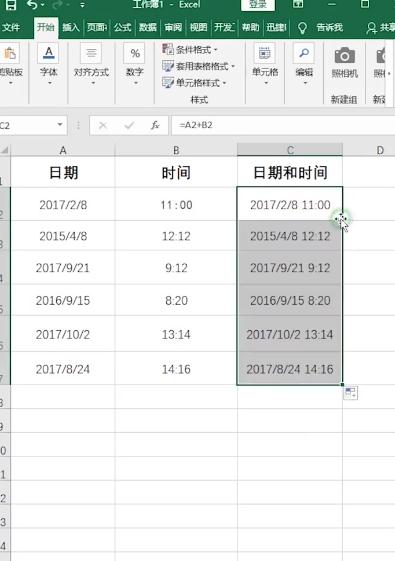Screen dimensions: 395x561
Task: Select cell containing 2016/9/15
Action: coord(63,300)
